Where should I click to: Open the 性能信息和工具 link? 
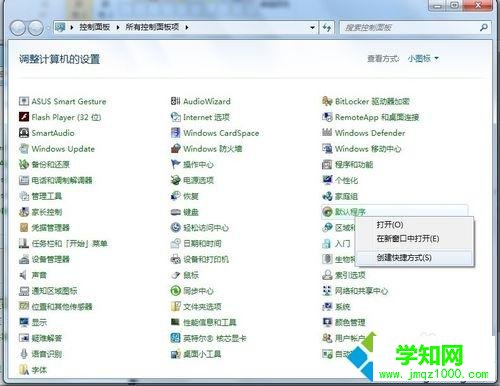[209, 322]
